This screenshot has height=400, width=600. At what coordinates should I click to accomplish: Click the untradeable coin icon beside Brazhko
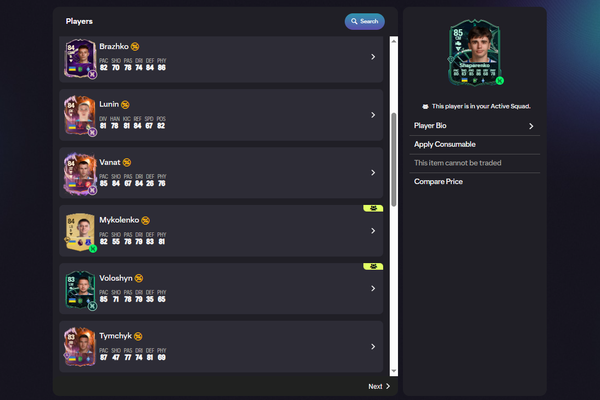point(135,46)
